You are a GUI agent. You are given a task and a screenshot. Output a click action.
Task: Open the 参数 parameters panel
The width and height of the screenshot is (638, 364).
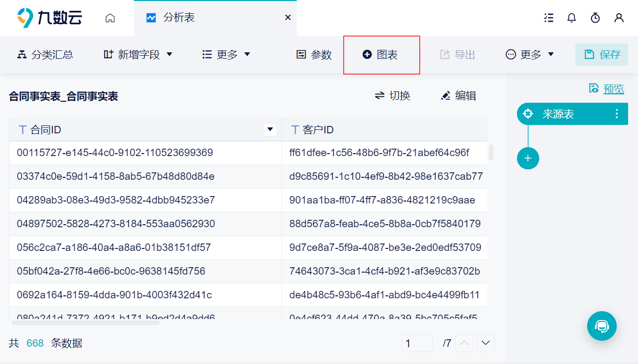pyautogui.click(x=314, y=55)
